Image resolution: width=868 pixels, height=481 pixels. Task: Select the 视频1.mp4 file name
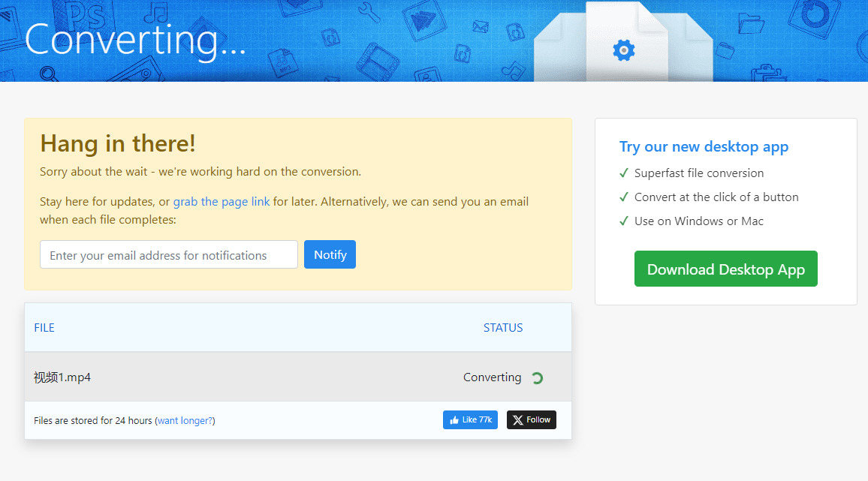(x=62, y=377)
